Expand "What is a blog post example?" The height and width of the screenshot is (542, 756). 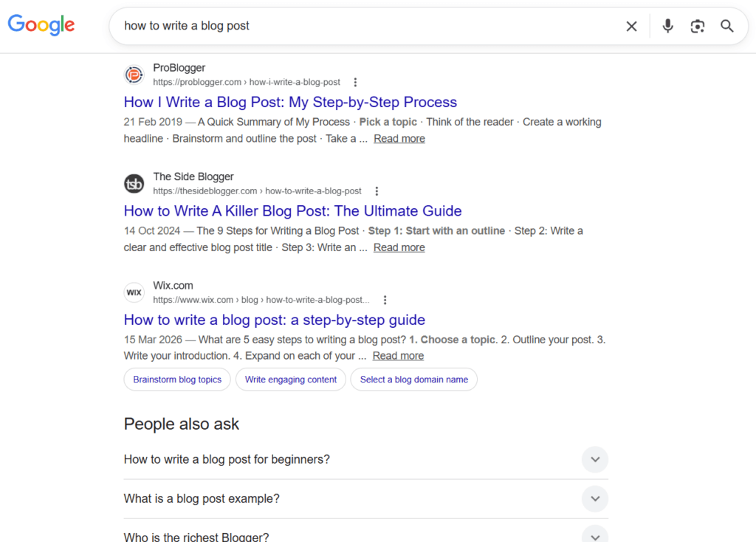point(595,498)
